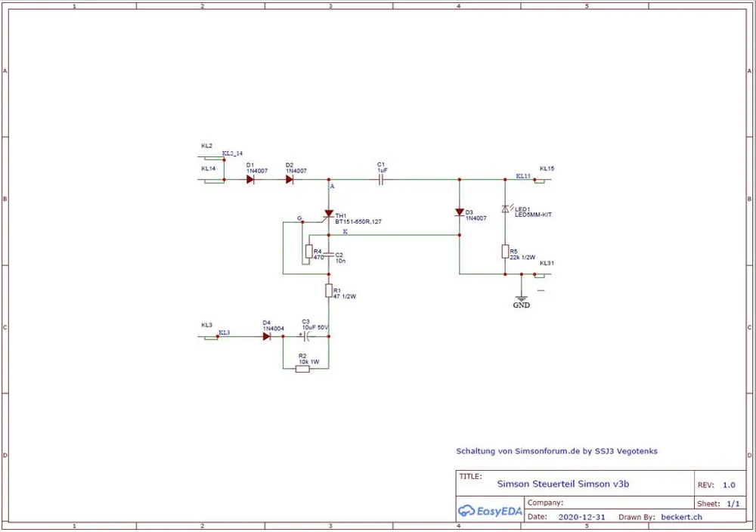
Task: Select the TH1 thyristor symbol
Action: coord(328,215)
